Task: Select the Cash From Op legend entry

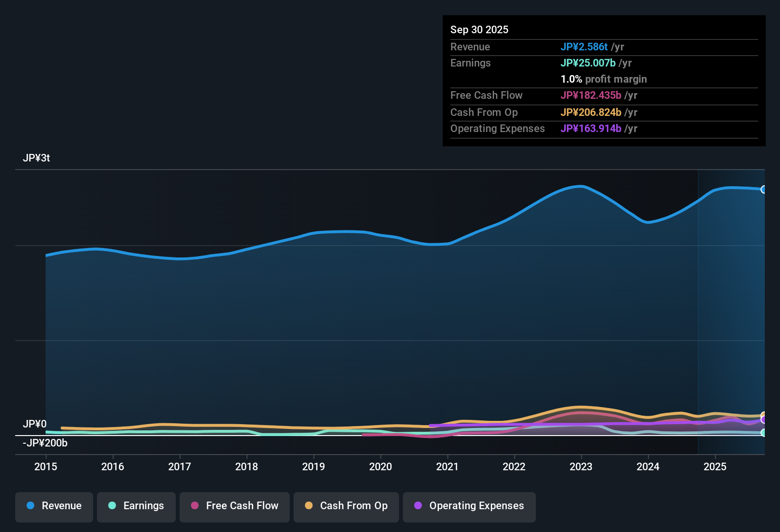Action: tap(346, 506)
